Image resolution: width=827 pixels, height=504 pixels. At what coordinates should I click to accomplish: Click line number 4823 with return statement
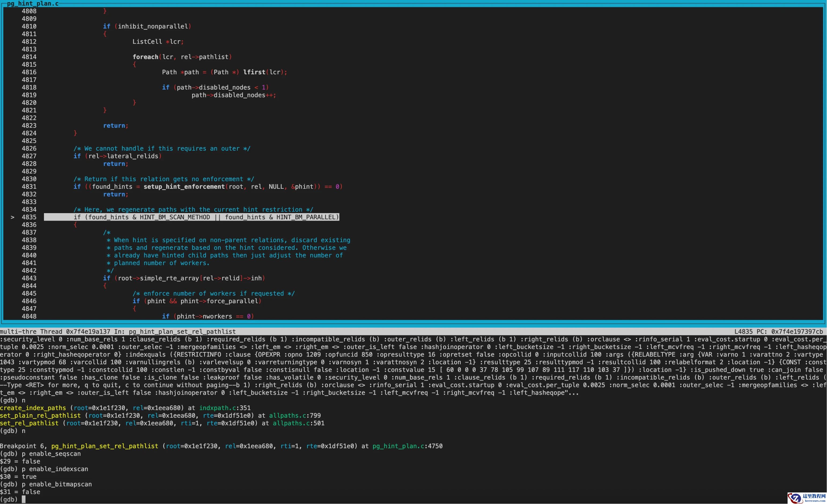29,125
